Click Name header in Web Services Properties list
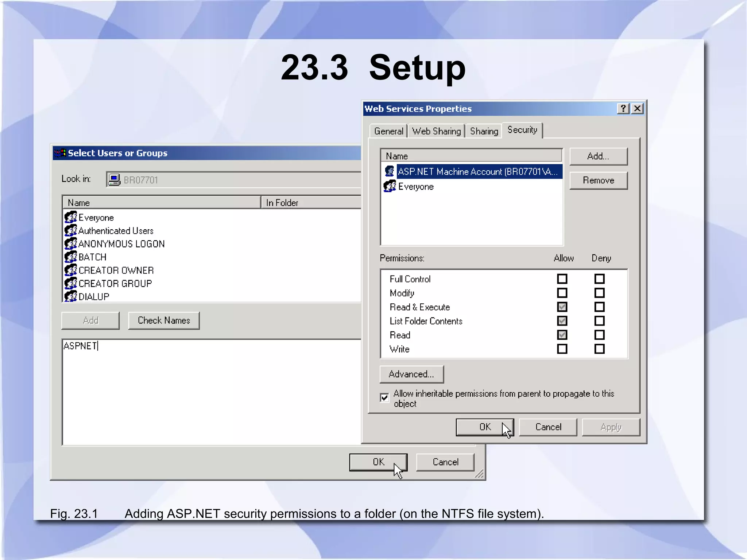The width and height of the screenshot is (747, 560). coord(471,156)
